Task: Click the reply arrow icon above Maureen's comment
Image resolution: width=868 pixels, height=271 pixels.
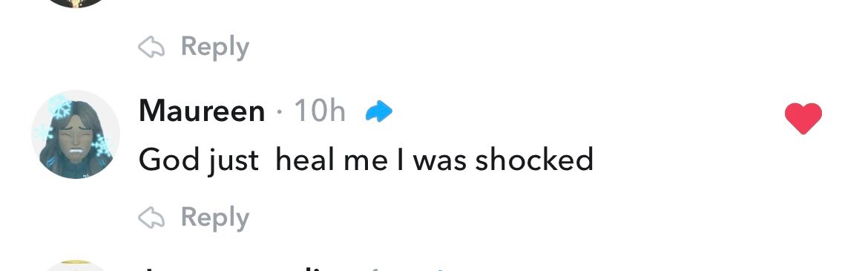Action: (151, 47)
